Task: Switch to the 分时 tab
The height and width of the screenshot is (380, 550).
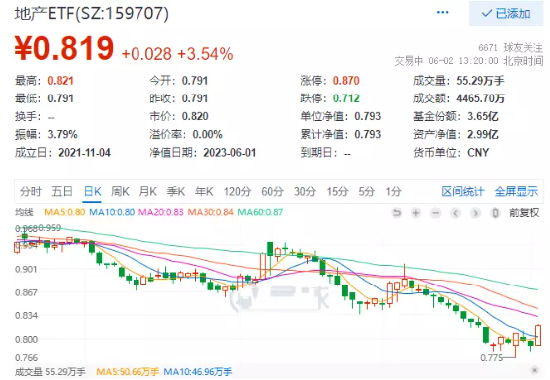Action: tap(31, 192)
